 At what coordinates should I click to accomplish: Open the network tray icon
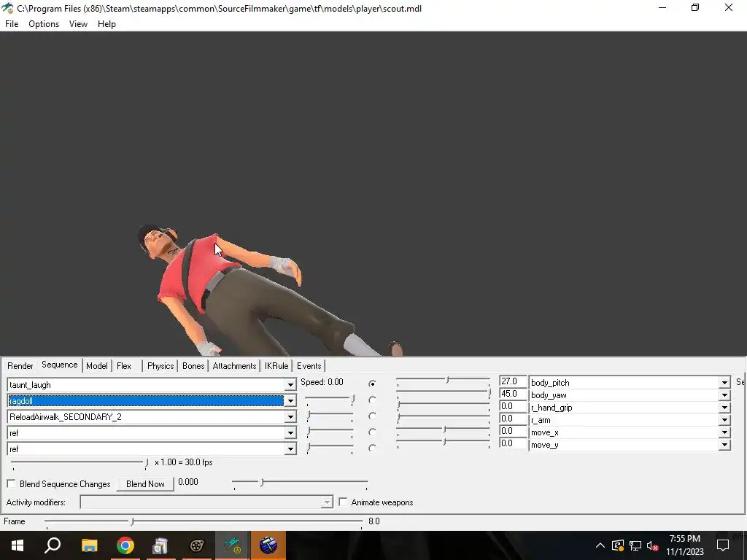point(635,545)
